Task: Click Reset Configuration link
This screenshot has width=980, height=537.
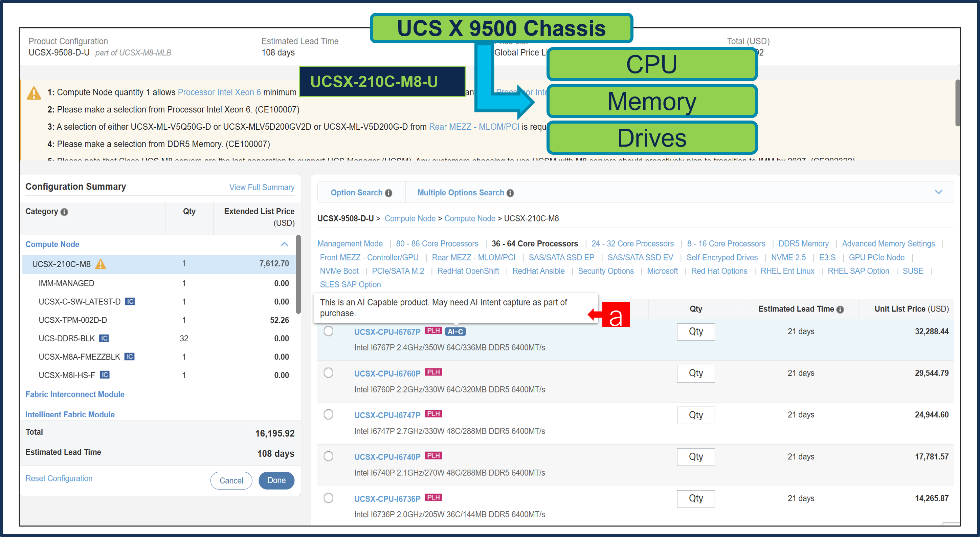Action: click(x=59, y=478)
